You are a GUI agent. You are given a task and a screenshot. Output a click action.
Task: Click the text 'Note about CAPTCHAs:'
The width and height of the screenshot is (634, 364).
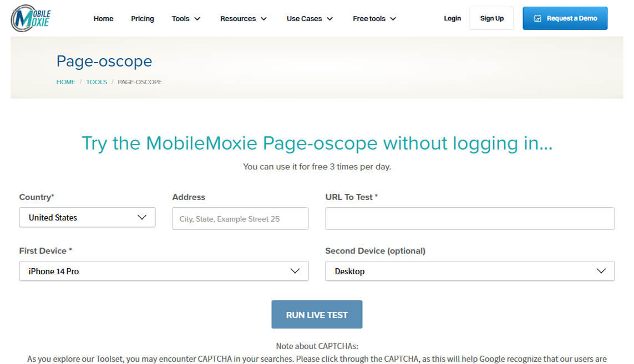317,346
